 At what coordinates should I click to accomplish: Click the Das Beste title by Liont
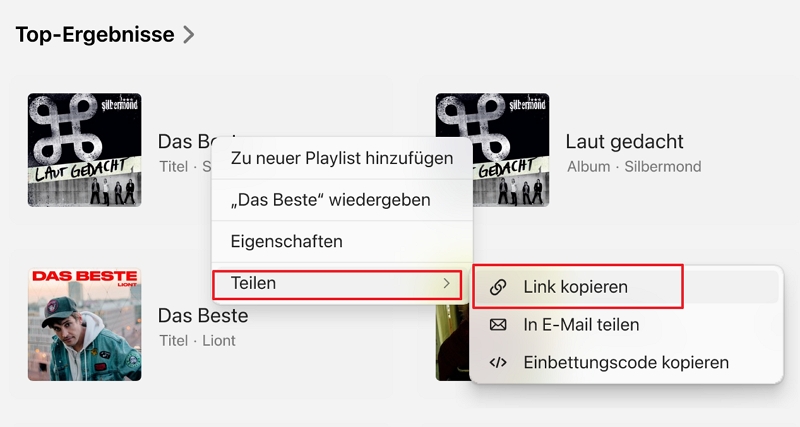click(x=203, y=316)
